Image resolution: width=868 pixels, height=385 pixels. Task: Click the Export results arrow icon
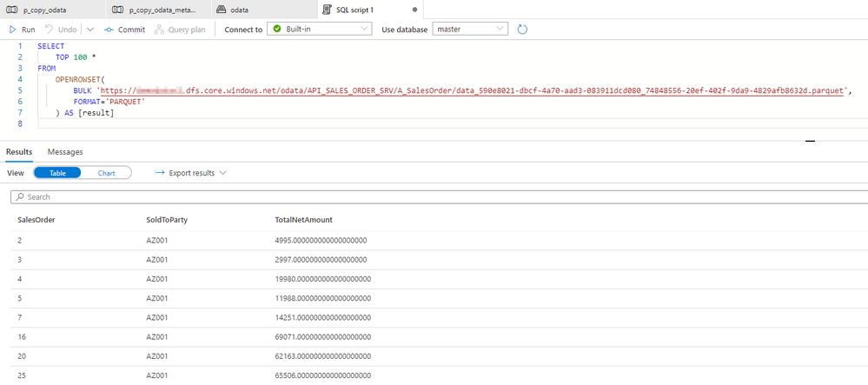click(x=159, y=173)
